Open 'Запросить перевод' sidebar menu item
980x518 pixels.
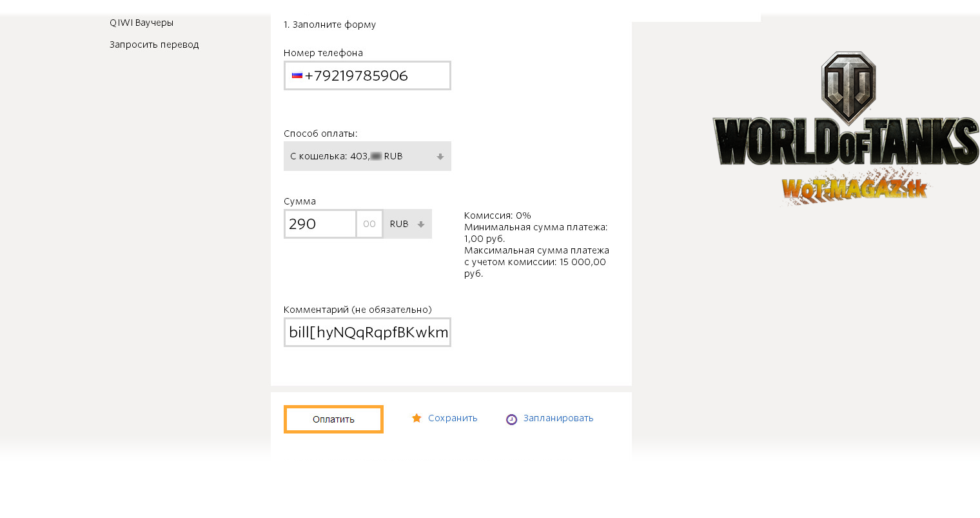pyautogui.click(x=154, y=45)
